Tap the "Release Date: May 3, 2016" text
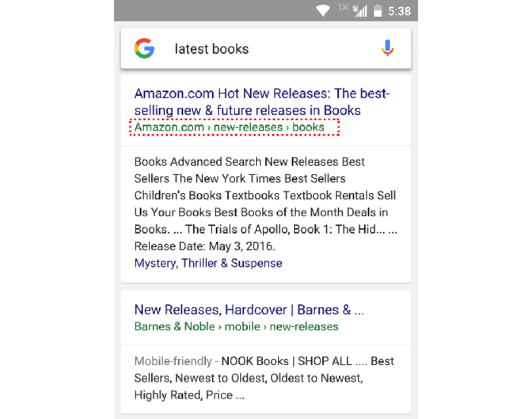The width and height of the screenshot is (532, 419). 204,246
